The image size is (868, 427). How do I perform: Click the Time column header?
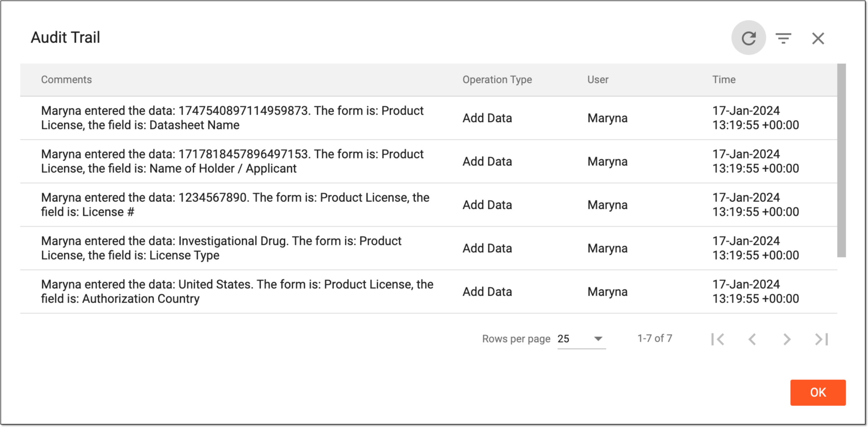[x=724, y=80]
